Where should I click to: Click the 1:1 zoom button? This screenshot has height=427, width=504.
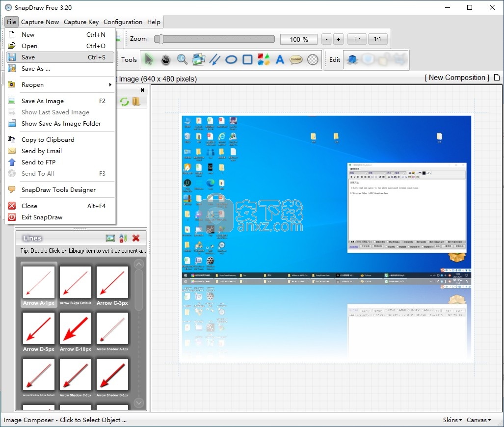coord(377,39)
